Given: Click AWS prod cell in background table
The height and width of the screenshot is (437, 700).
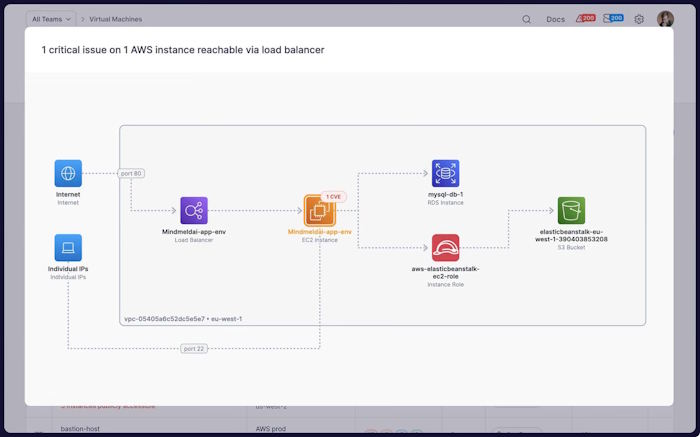Looking at the screenshot, I should pos(271,429).
